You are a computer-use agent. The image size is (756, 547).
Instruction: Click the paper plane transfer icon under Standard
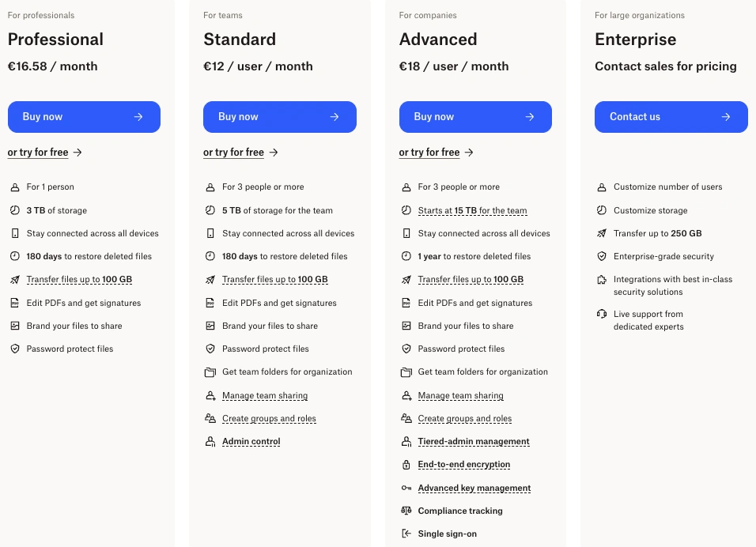click(210, 280)
